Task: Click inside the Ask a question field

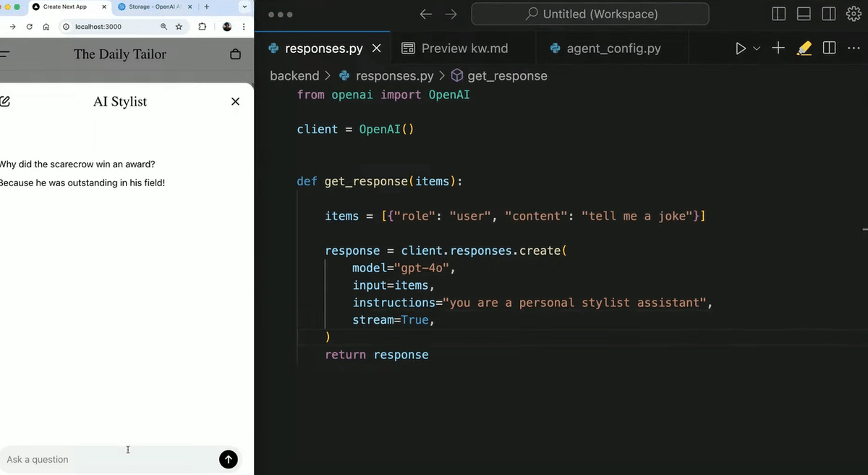Action: coord(87,459)
